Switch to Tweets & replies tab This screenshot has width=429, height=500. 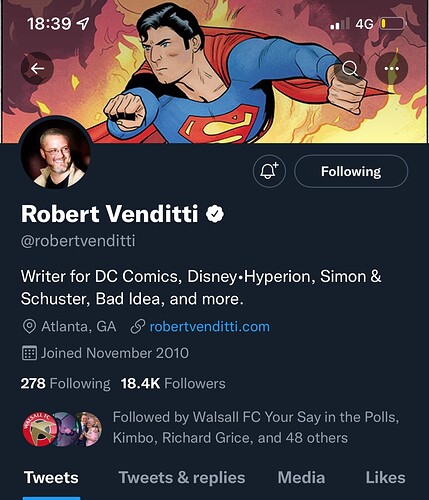click(182, 478)
